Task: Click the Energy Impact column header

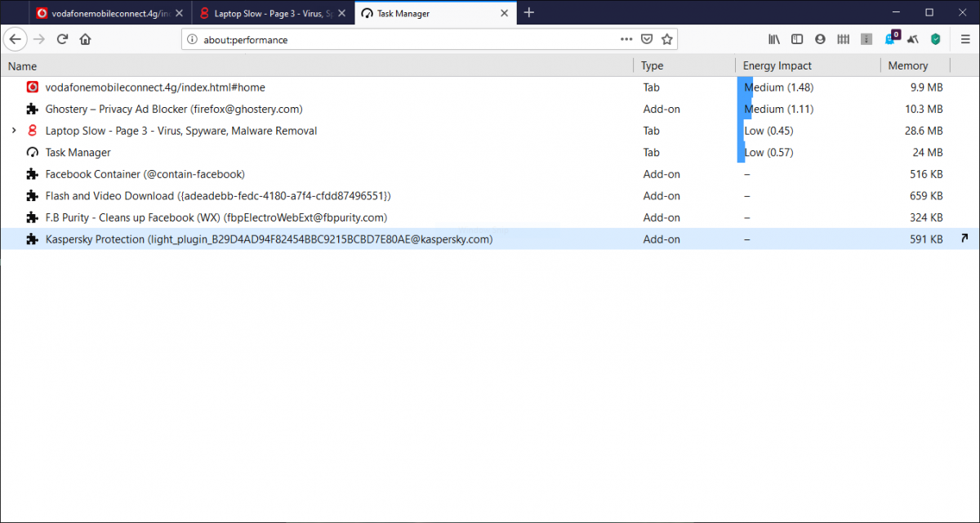Action: click(808, 66)
